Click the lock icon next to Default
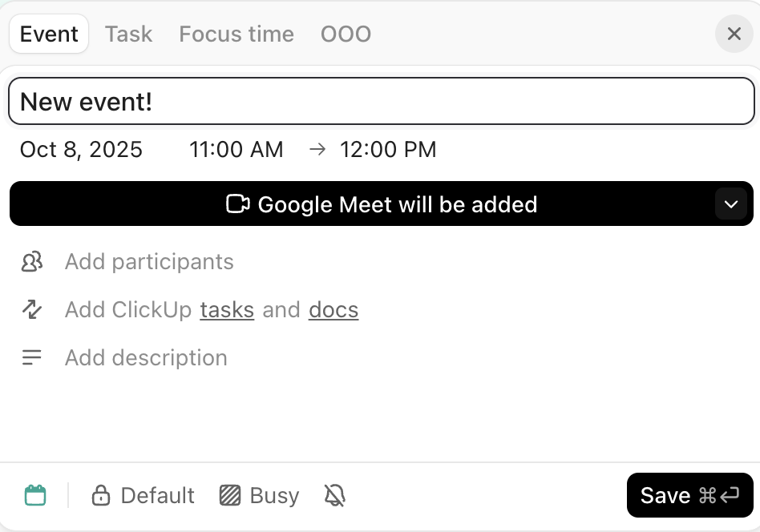The height and width of the screenshot is (532, 760). [x=102, y=495]
